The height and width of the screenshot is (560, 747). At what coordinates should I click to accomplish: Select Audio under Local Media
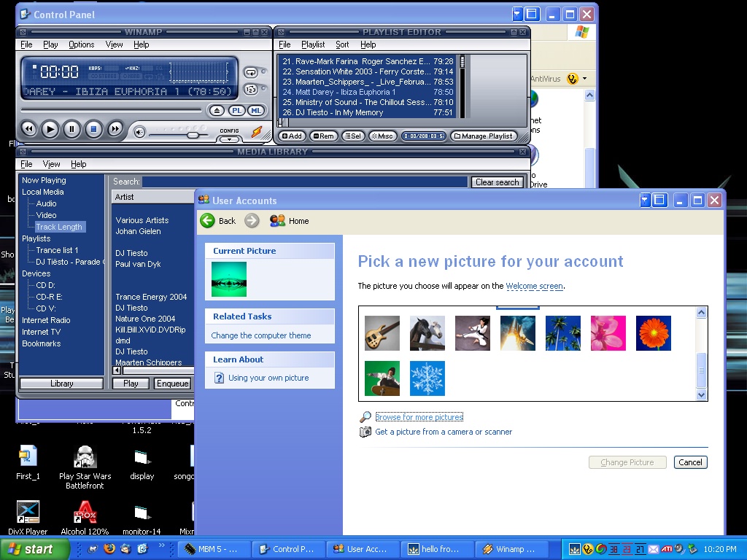(x=46, y=203)
